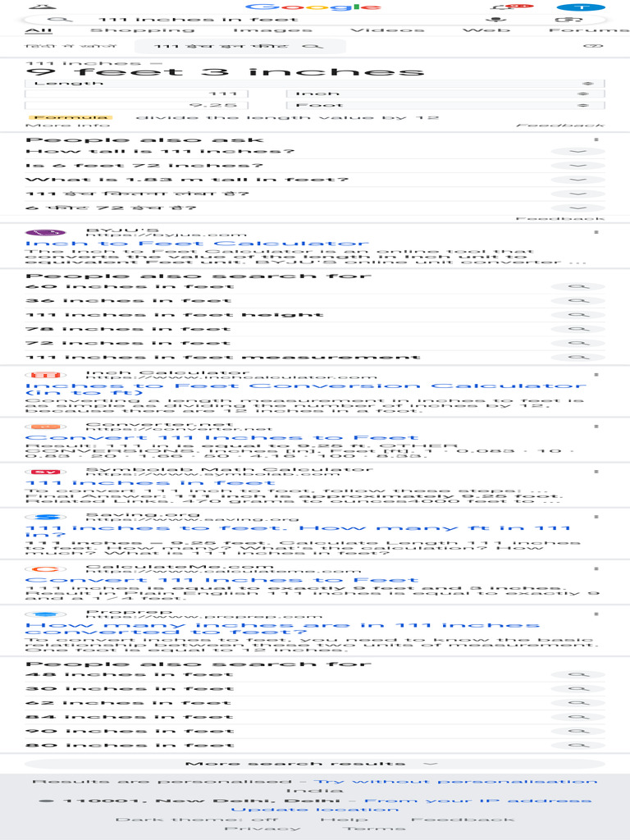Open 'Inch to Feet Calculator' BYJU'S link
The height and width of the screenshot is (840, 630).
click(x=197, y=244)
